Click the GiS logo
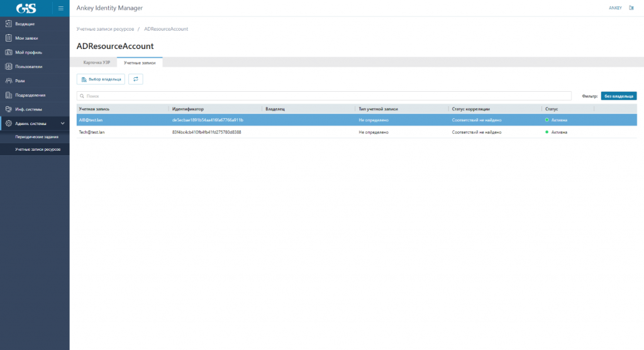 click(26, 8)
